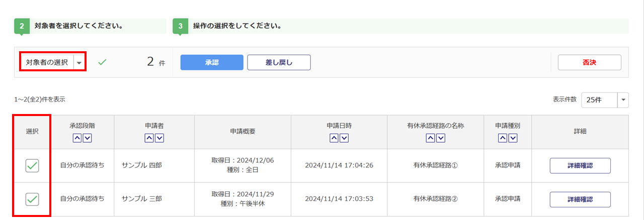Sort 申請種別 column descending with down arrow
This screenshot has width=644, height=220.
512,138
